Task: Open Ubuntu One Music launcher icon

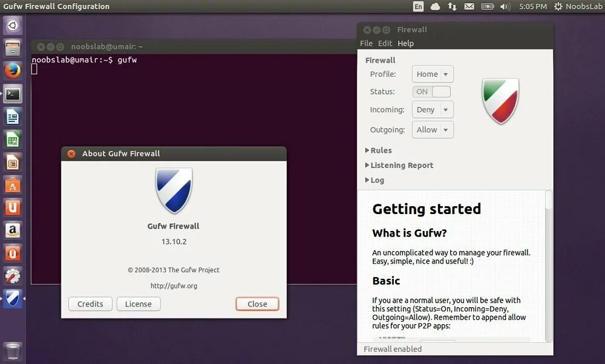Action: (x=13, y=253)
